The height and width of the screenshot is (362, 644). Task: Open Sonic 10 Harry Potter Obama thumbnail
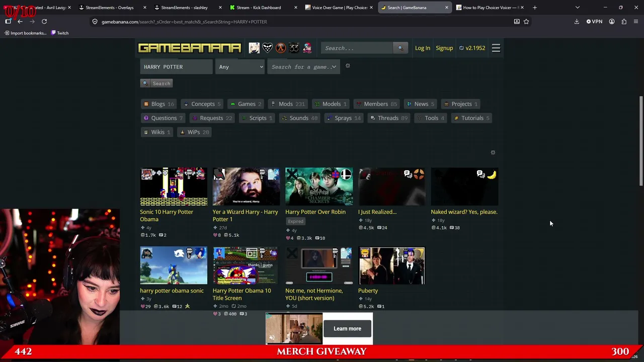[x=174, y=187]
